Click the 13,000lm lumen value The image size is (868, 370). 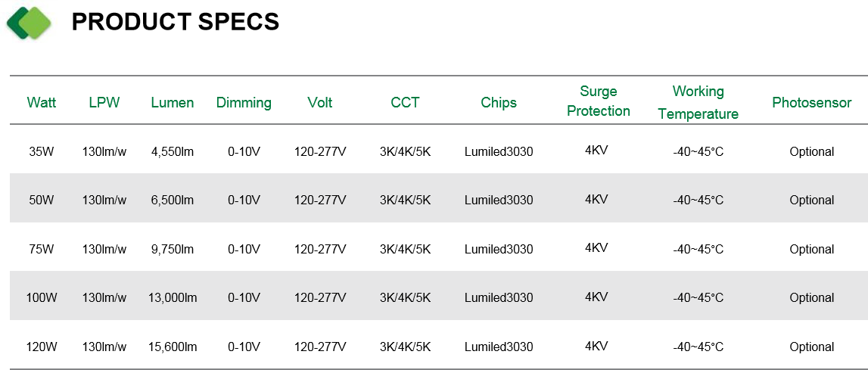tap(172, 298)
